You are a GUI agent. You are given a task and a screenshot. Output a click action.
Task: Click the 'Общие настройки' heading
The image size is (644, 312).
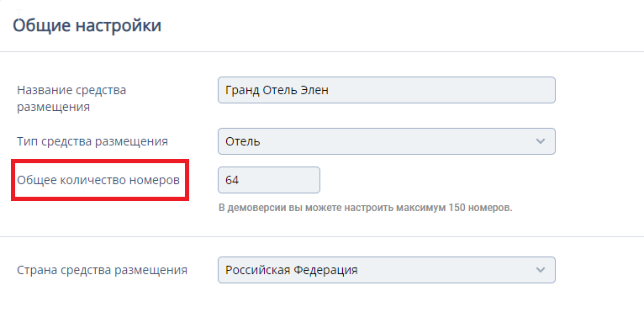(x=87, y=25)
